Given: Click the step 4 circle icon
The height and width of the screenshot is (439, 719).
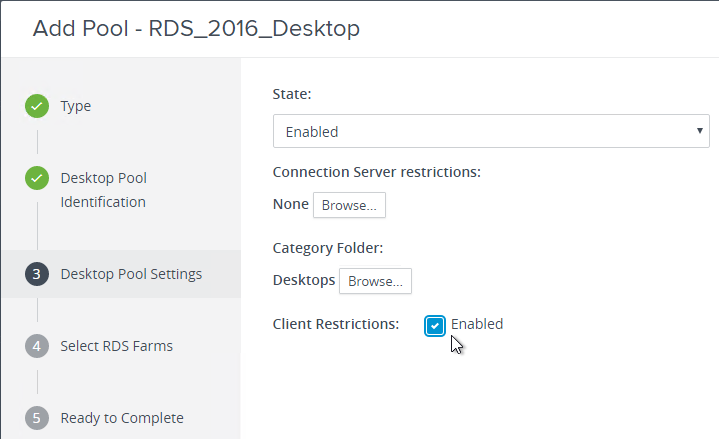Looking at the screenshot, I should (37, 346).
